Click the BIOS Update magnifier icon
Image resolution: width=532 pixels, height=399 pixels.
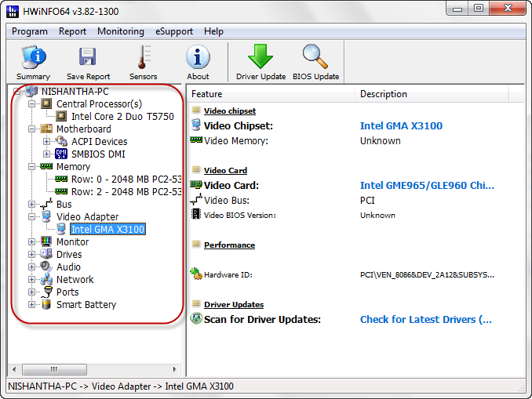coord(315,56)
